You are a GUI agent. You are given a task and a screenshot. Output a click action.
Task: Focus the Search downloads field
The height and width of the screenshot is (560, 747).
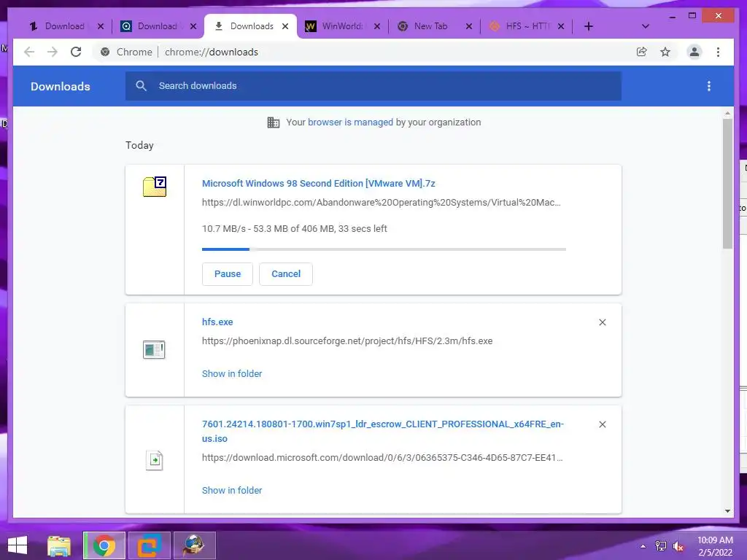click(x=373, y=86)
